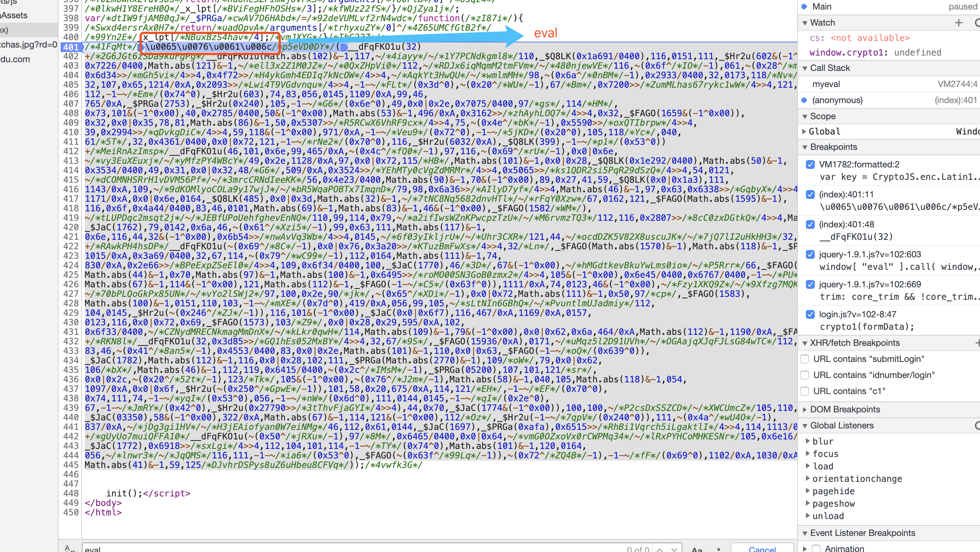Expand the blur listener entry

pos(808,441)
